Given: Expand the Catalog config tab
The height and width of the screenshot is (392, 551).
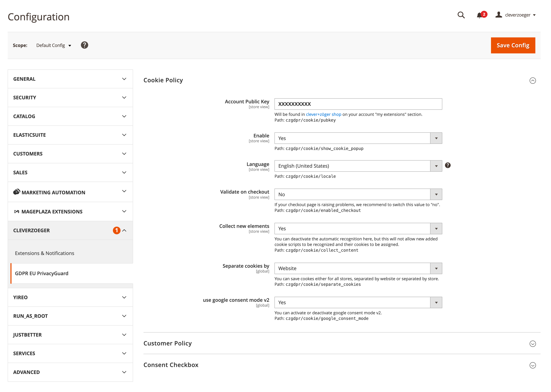Looking at the screenshot, I should (70, 116).
